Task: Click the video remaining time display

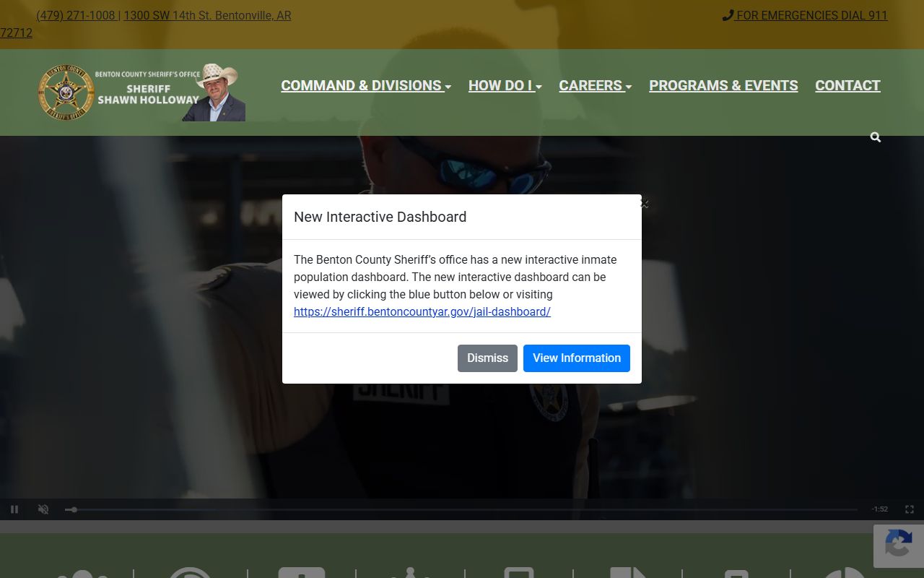Action: click(879, 509)
